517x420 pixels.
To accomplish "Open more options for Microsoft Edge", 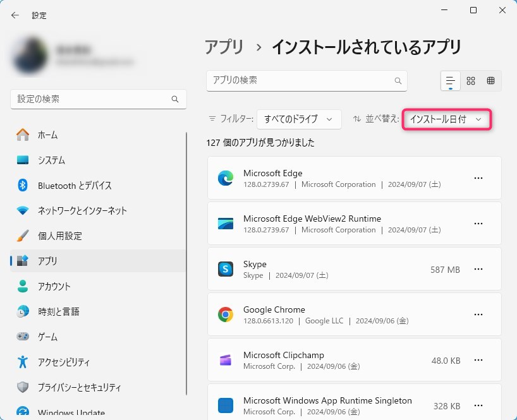I will pyautogui.click(x=478, y=179).
